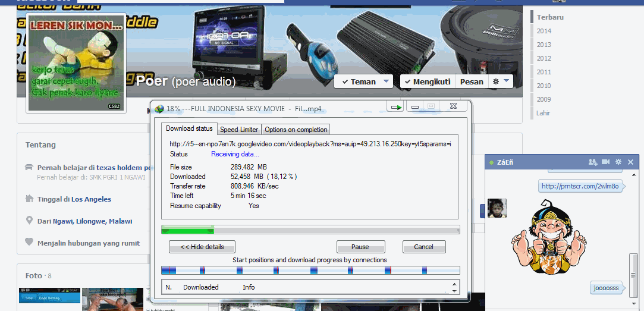Open the Teman friend dropdown arrow

(x=385, y=81)
